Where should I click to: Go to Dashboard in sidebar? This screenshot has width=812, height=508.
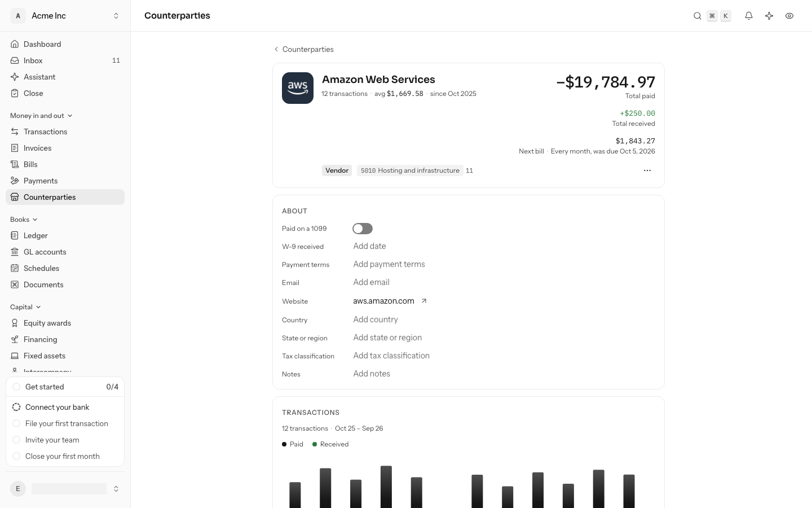(x=65, y=44)
